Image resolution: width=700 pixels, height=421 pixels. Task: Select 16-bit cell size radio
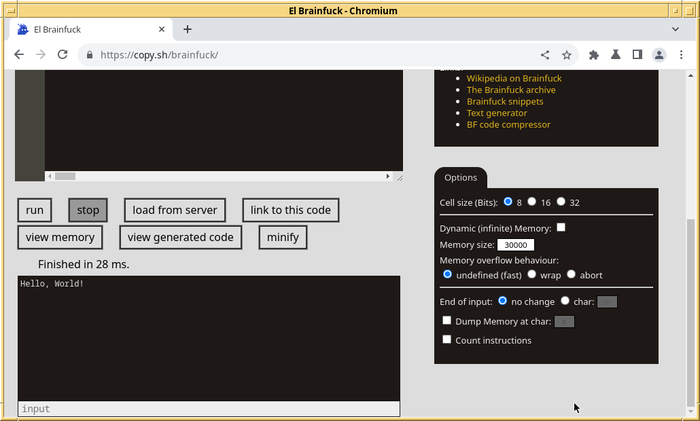click(532, 202)
